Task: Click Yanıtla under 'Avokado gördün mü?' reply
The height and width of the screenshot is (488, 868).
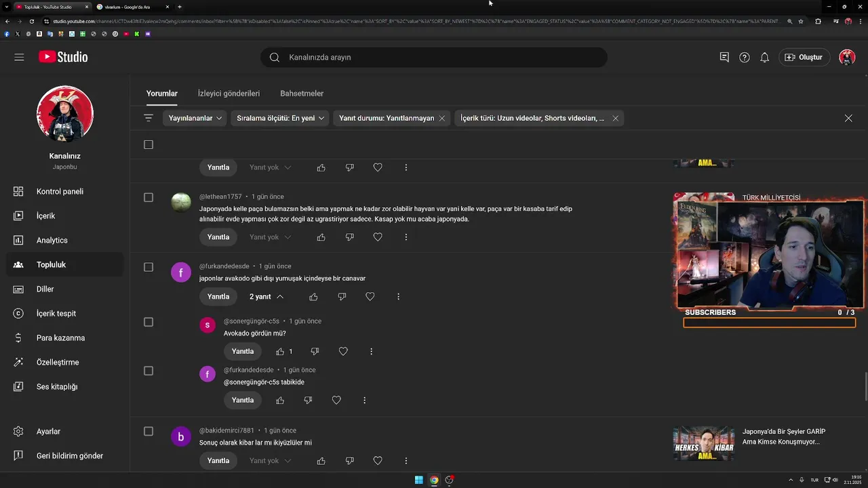Action: (x=243, y=352)
